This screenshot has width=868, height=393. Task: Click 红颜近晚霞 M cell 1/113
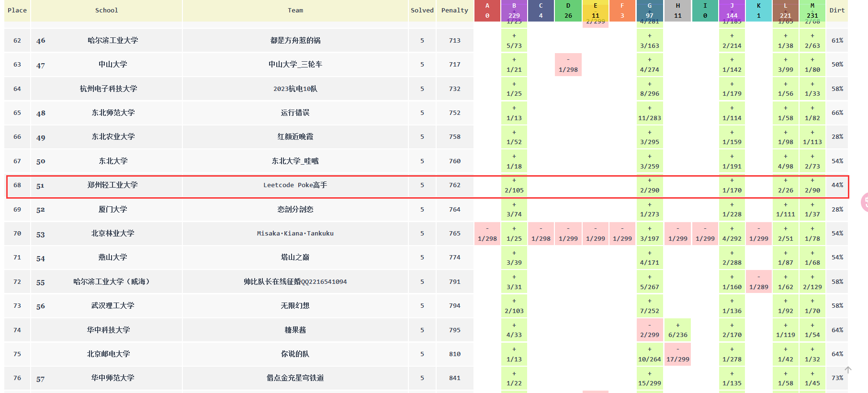coord(812,137)
